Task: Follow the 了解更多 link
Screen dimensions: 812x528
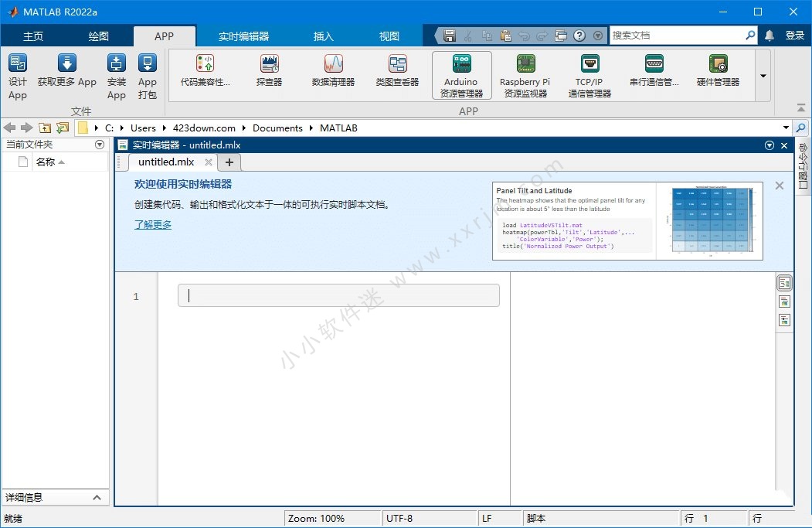Action: click(153, 224)
